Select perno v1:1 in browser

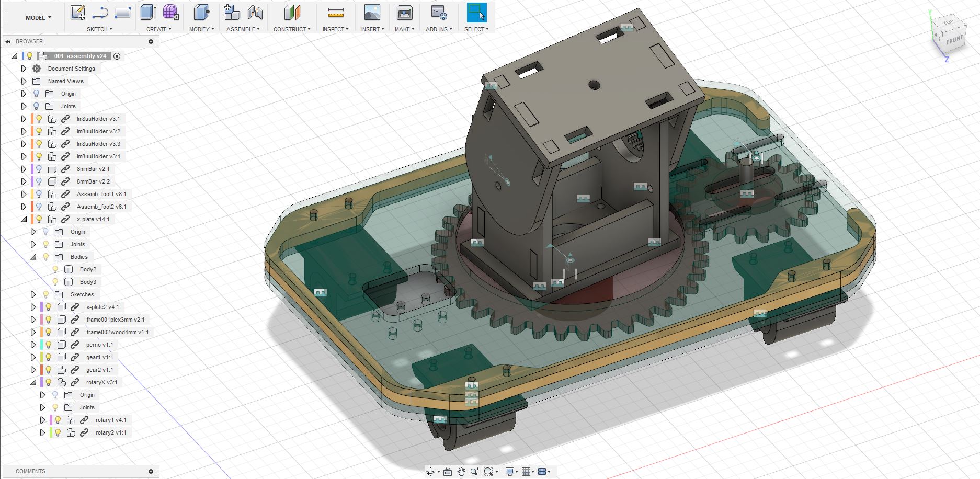pos(100,345)
